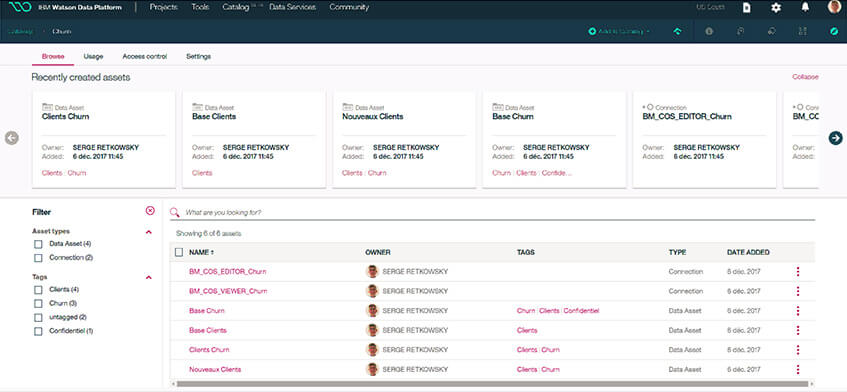Viewport: 847px width, 392px height.
Task: Open the Base Clients asset card
Action: (254, 139)
